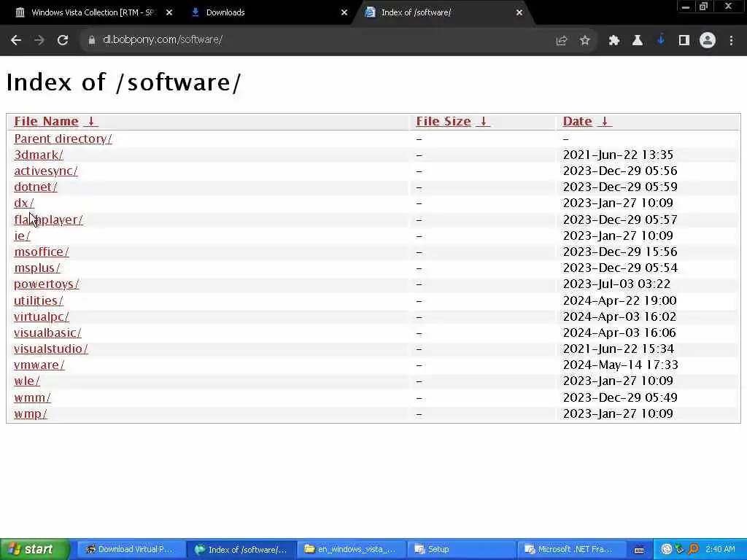Click the date 2024-May-14 17:33
The image size is (747, 560).
click(x=620, y=365)
